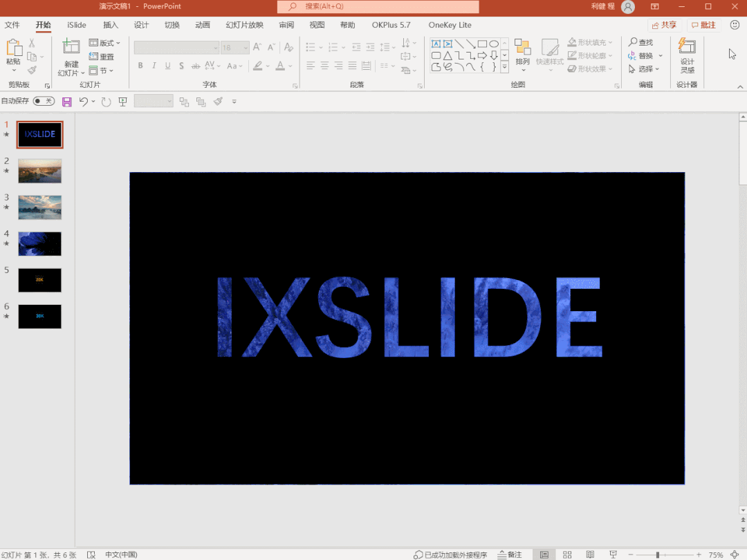Click the Cut scissors icon
The height and width of the screenshot is (560, 747).
tap(32, 43)
